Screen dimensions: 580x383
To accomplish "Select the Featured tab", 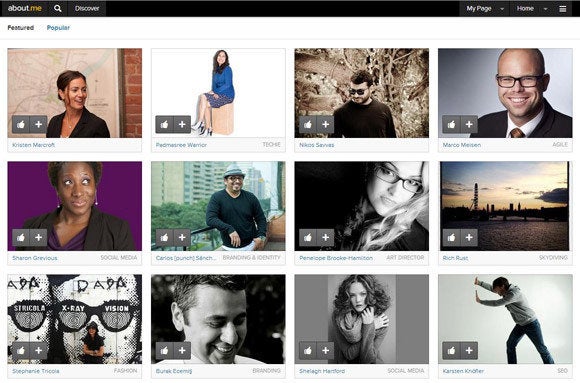I will click(21, 28).
